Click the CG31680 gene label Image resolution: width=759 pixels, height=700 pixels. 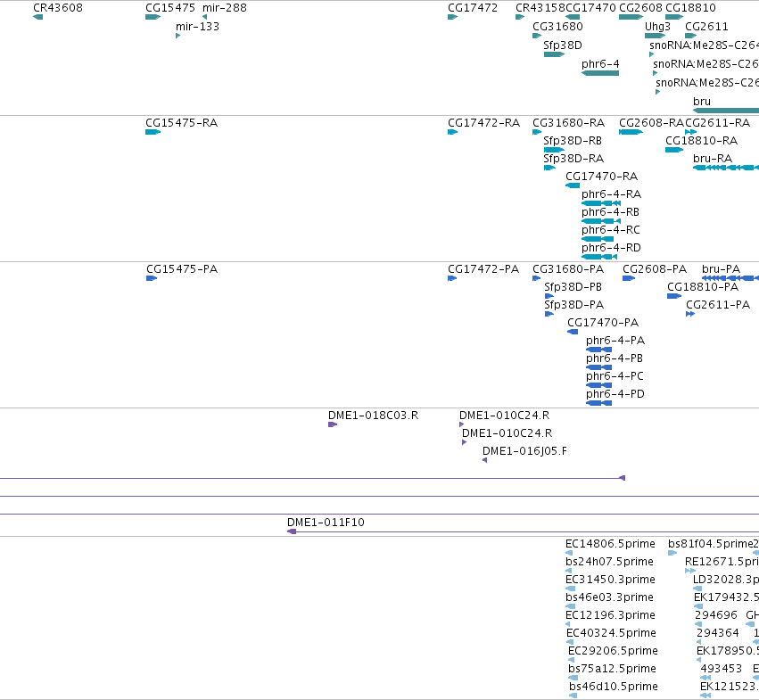557,27
